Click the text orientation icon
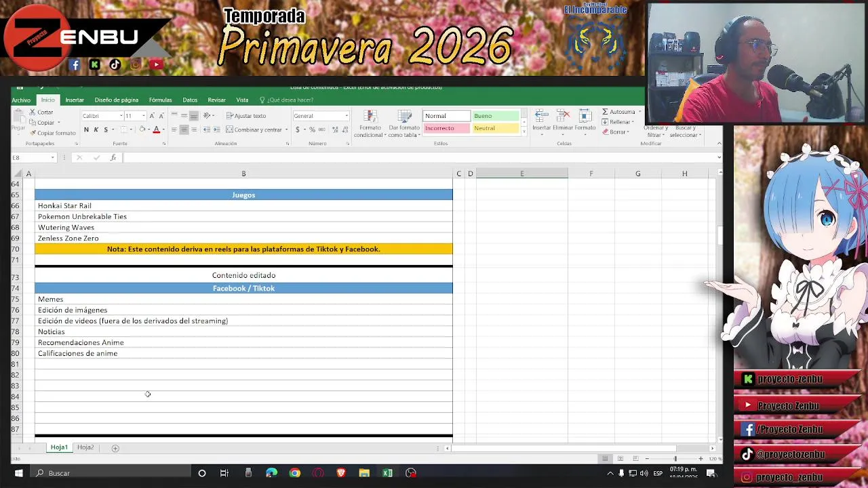This screenshot has width=868, height=488. click(207, 116)
